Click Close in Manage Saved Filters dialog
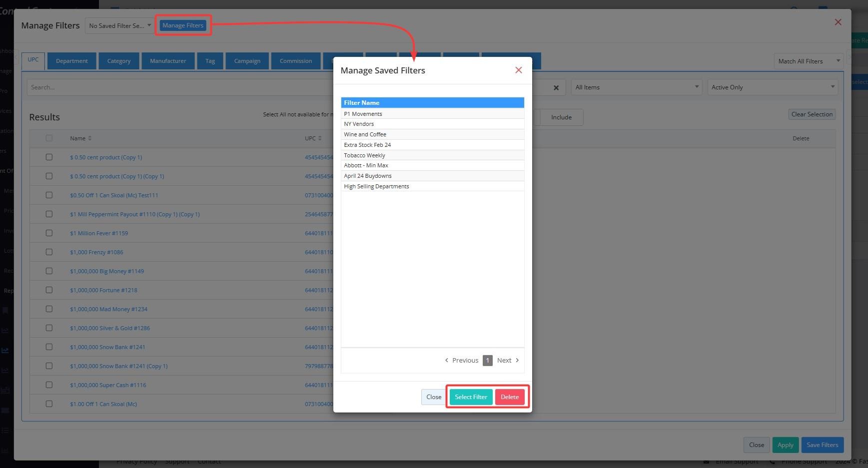The width and height of the screenshot is (868, 468). [434, 397]
